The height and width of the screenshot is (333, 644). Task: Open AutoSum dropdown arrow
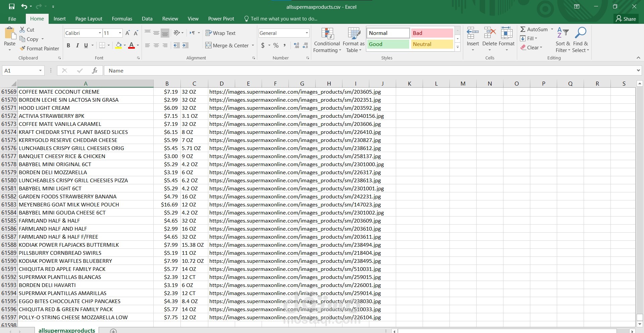[x=552, y=29]
